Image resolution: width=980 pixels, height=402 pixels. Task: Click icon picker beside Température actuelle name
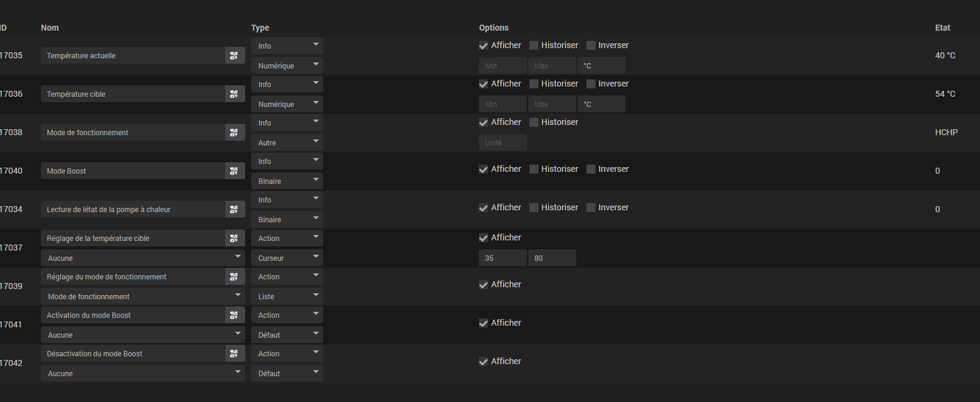(234, 55)
